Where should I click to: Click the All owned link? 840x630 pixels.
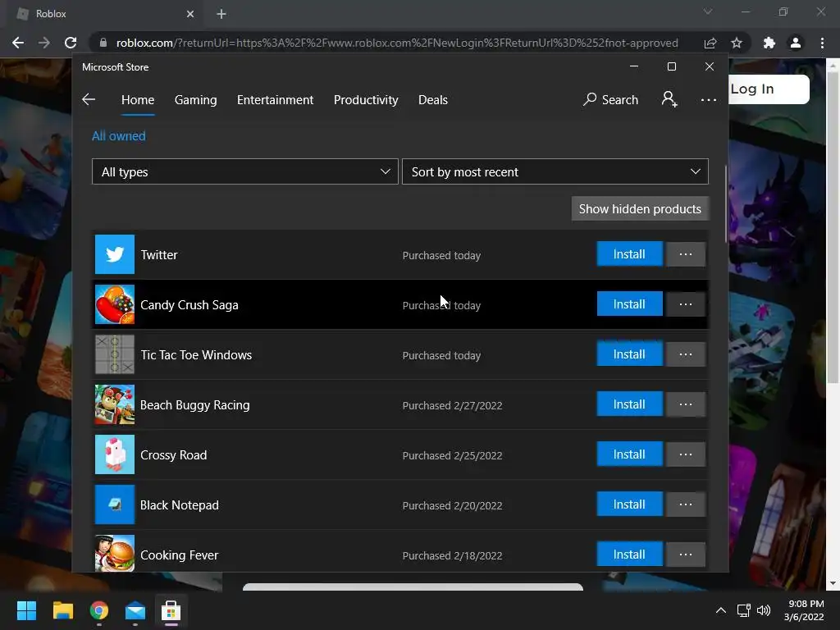pos(118,136)
